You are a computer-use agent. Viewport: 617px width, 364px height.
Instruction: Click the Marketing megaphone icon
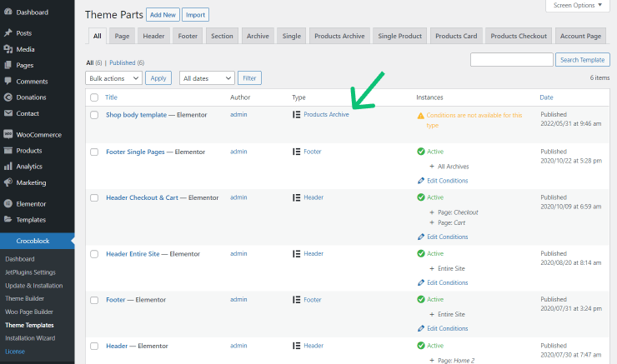8,182
